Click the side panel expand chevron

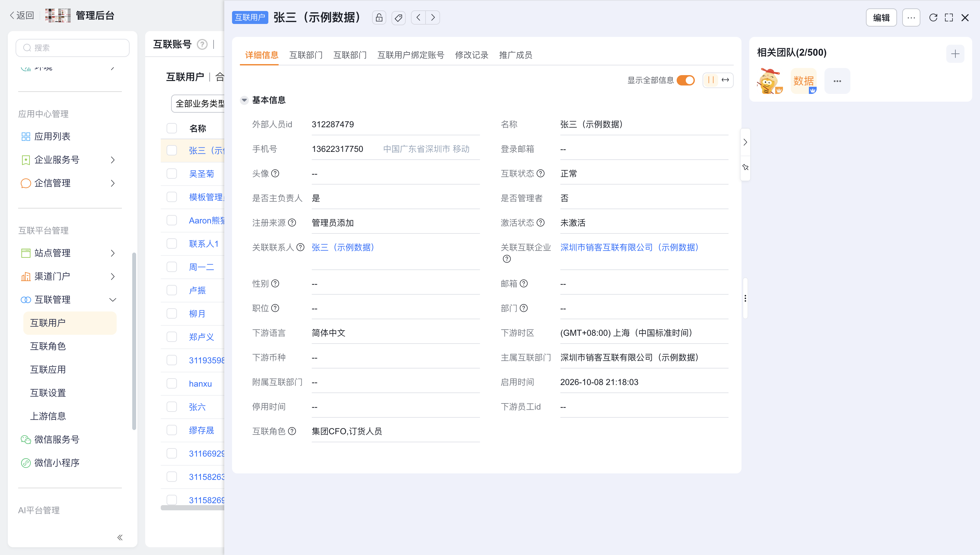coord(745,142)
